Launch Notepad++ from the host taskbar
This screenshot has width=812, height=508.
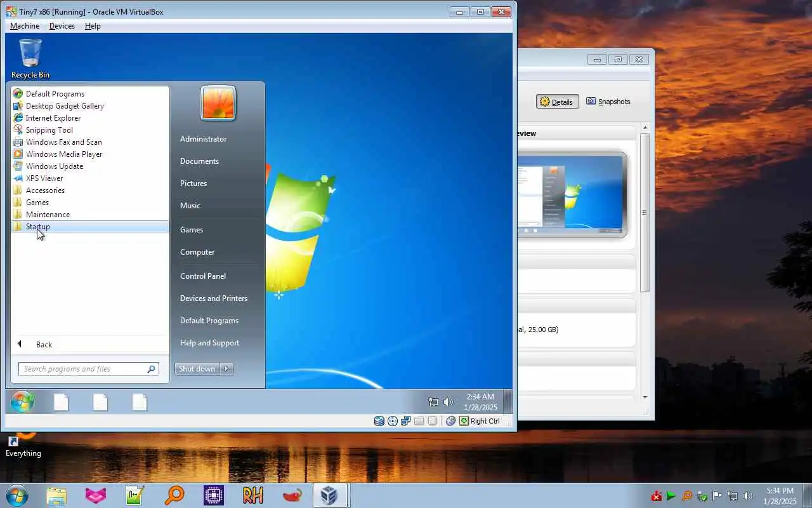click(x=135, y=495)
